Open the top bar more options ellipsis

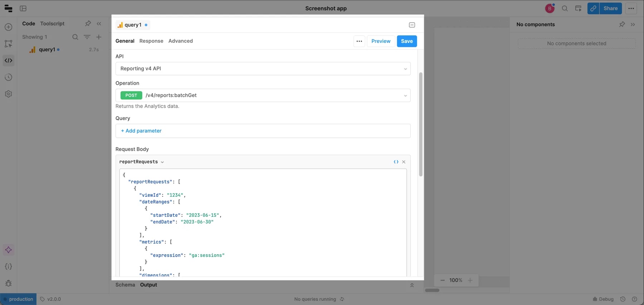click(631, 8)
